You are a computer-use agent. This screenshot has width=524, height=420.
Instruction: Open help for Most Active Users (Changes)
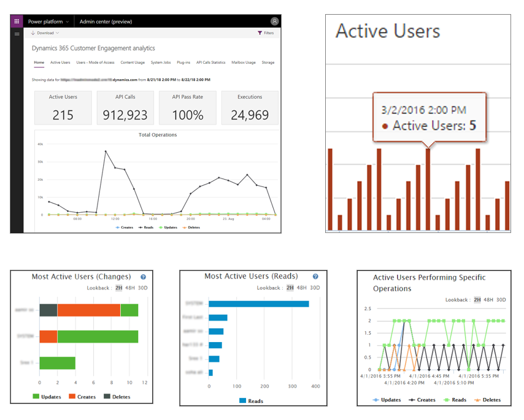coord(143,277)
